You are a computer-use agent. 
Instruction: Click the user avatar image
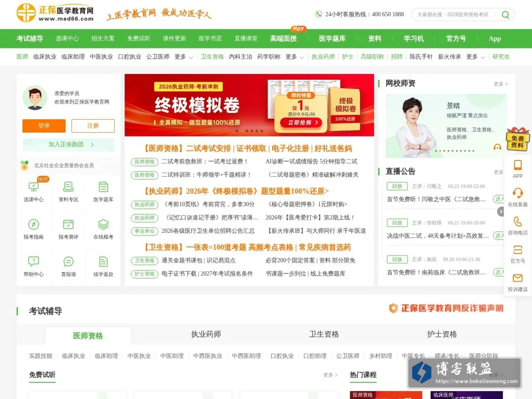tap(35, 98)
